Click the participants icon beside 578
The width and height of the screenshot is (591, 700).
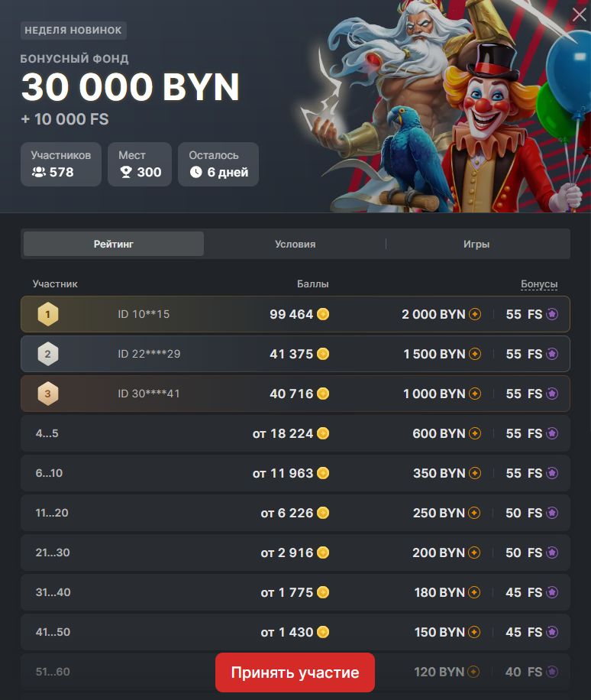point(39,172)
